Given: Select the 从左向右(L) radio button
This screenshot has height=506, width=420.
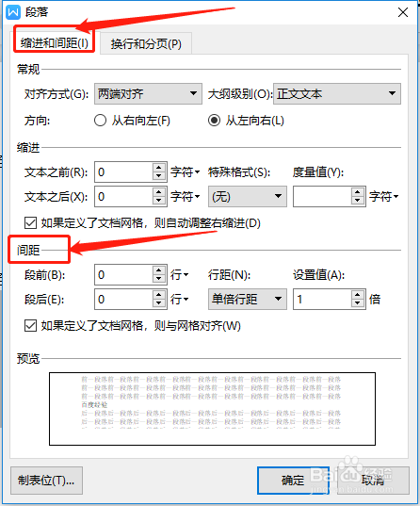Looking at the screenshot, I should (214, 121).
